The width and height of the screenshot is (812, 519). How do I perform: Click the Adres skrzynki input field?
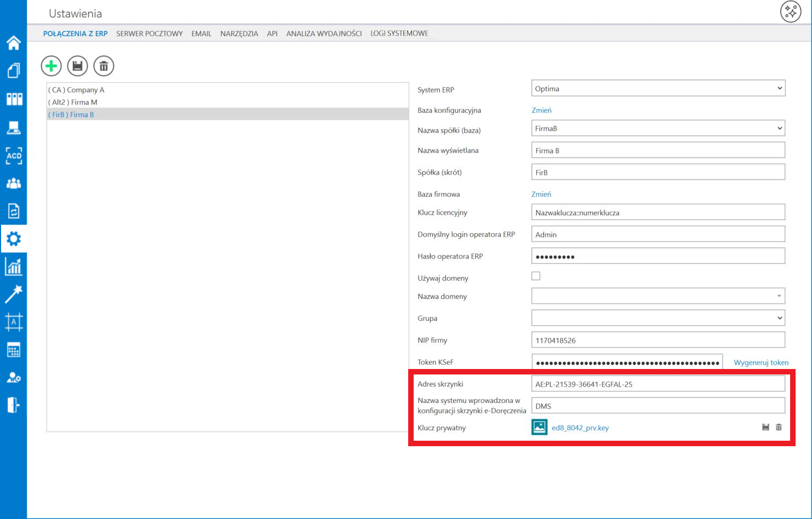[658, 384]
